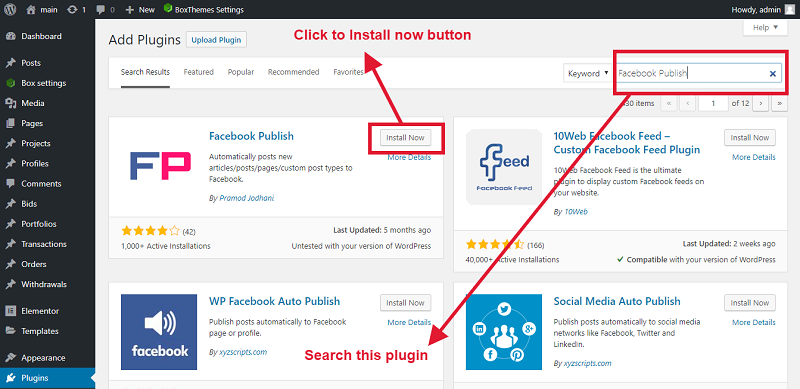The width and height of the screenshot is (800, 389).
Task: Click the Templates folder icon in the sidebar
Action: click(x=10, y=331)
